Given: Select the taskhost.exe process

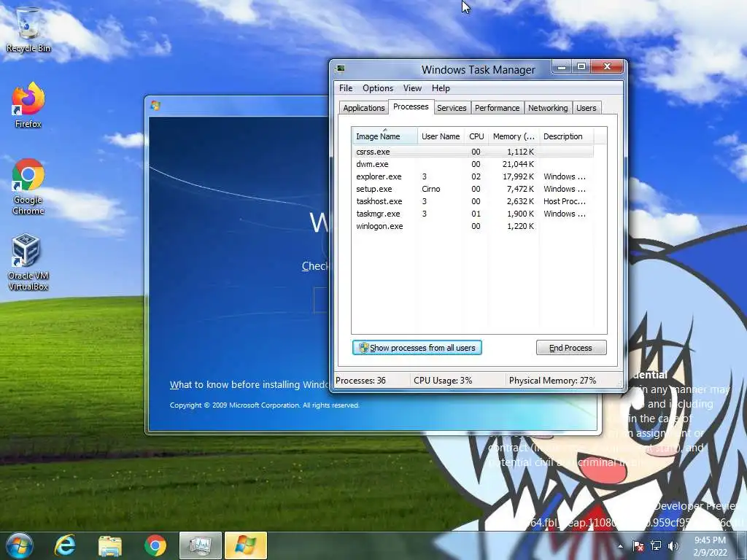Looking at the screenshot, I should [473, 201].
